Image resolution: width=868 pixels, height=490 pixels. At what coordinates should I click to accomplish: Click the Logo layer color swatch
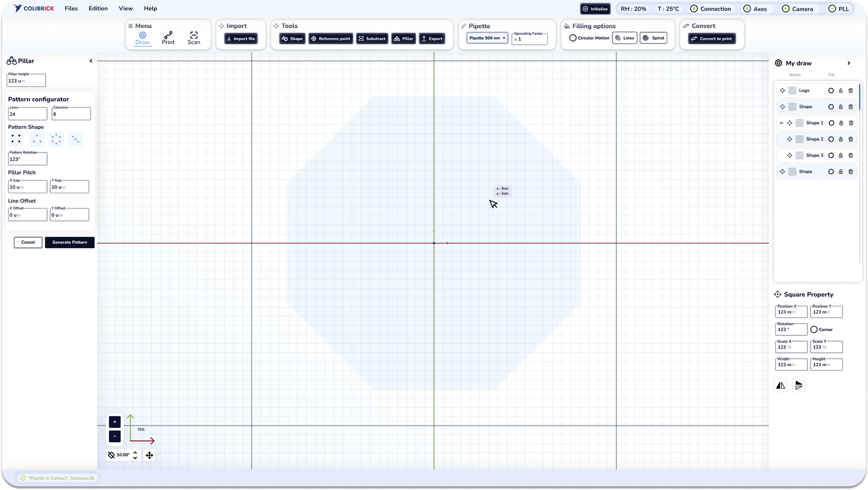[792, 90]
